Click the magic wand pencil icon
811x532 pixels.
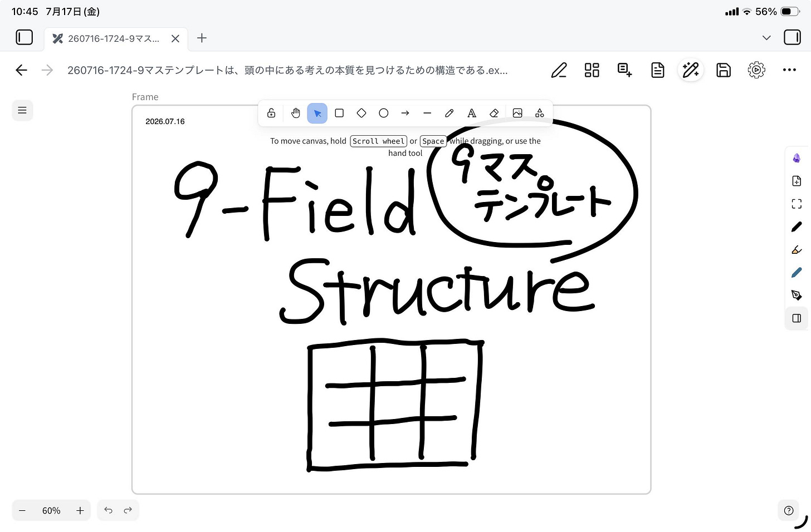pos(691,70)
